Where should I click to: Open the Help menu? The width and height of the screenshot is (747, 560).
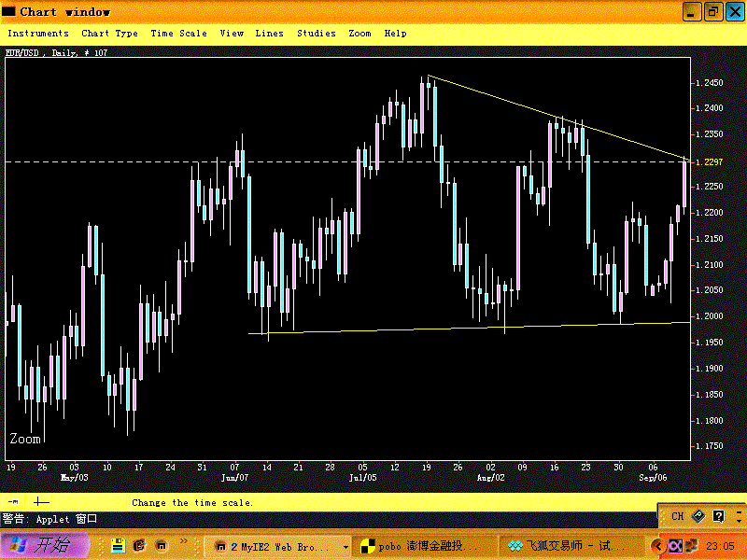[395, 33]
